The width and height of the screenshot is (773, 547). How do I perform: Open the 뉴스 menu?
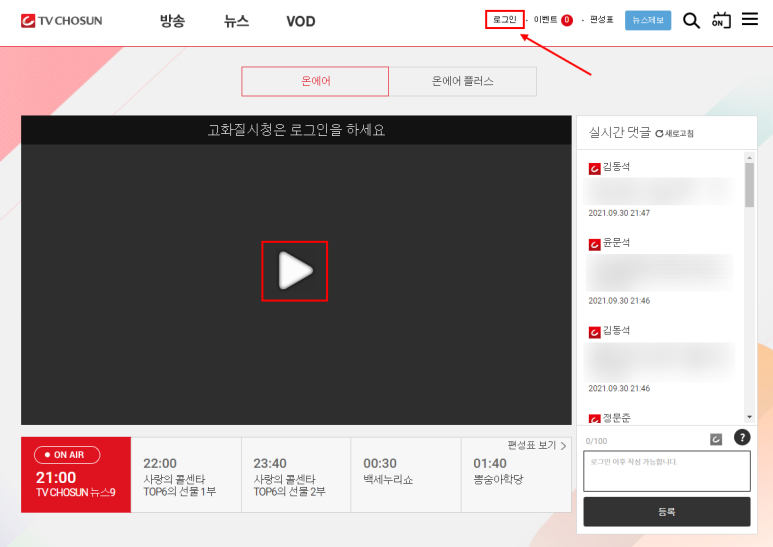click(236, 21)
